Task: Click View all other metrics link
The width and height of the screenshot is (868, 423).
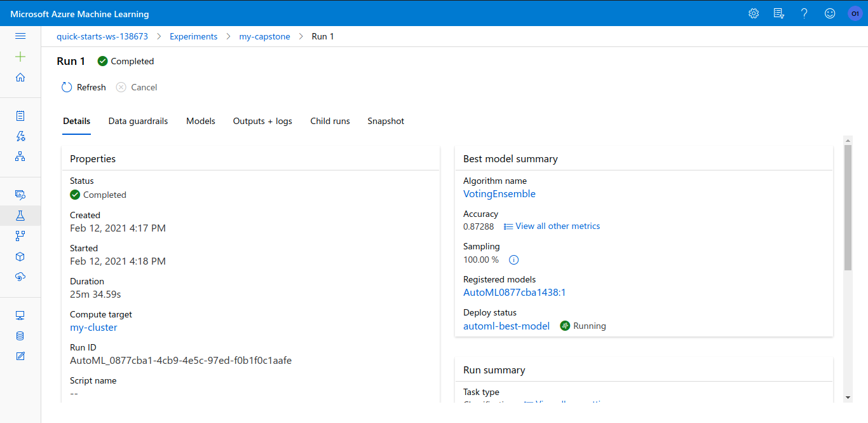Action: 552,226
